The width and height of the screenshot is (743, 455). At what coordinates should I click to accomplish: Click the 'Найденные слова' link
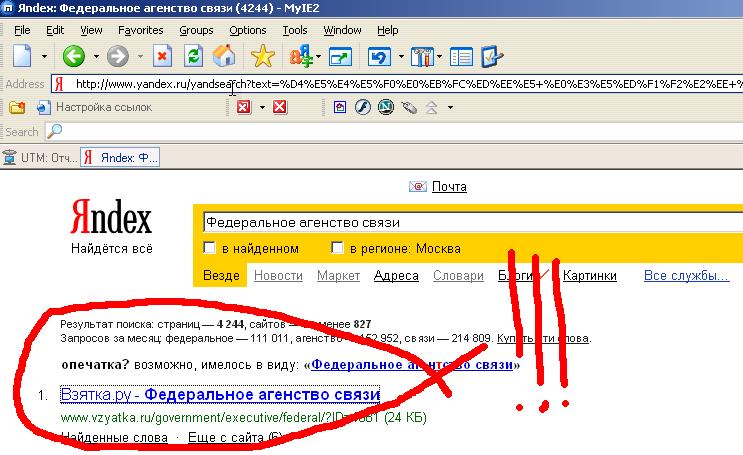pos(114,437)
